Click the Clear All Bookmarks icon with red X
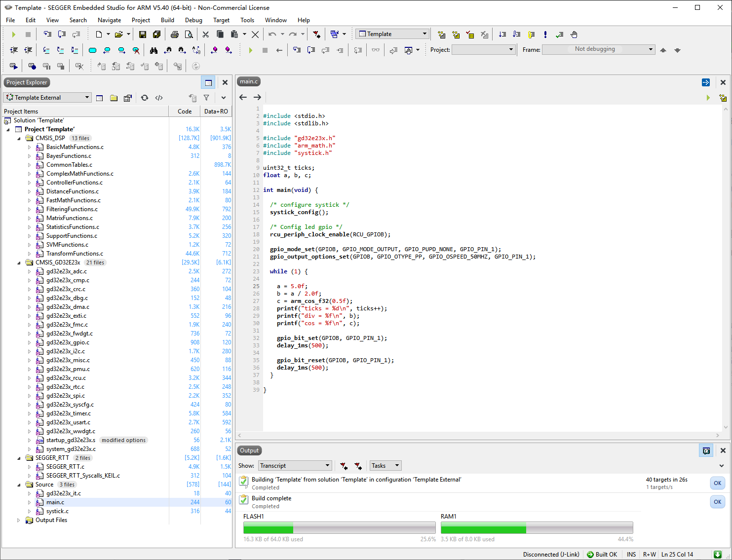 click(136, 50)
